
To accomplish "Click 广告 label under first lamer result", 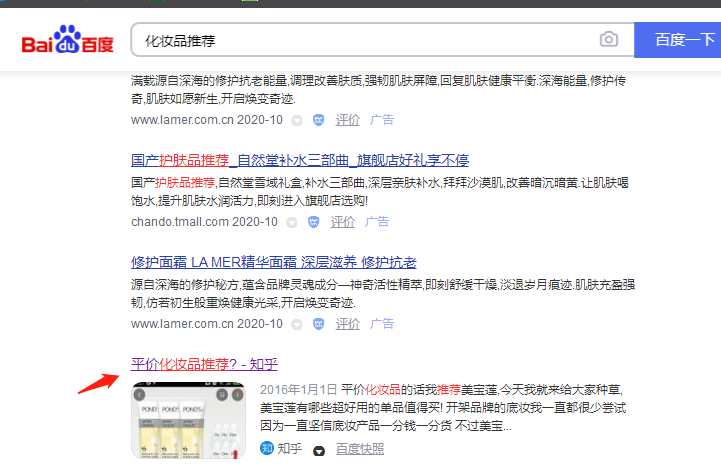I will click(x=381, y=119).
